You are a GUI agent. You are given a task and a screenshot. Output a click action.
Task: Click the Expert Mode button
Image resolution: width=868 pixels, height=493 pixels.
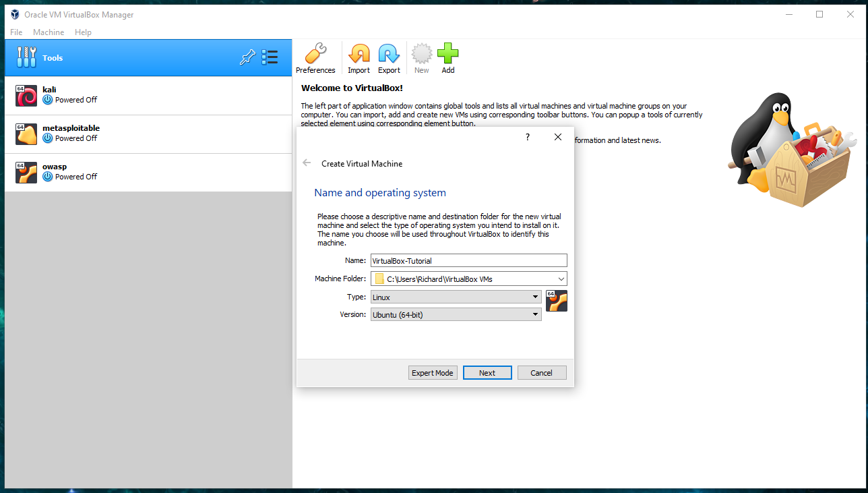[x=433, y=373]
